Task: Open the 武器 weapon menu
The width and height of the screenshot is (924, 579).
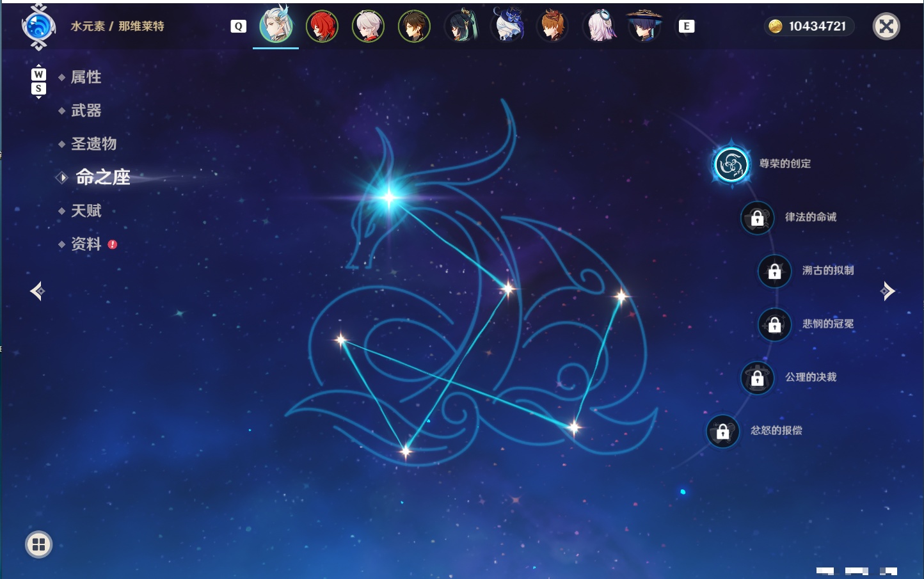Action: pyautogui.click(x=86, y=111)
